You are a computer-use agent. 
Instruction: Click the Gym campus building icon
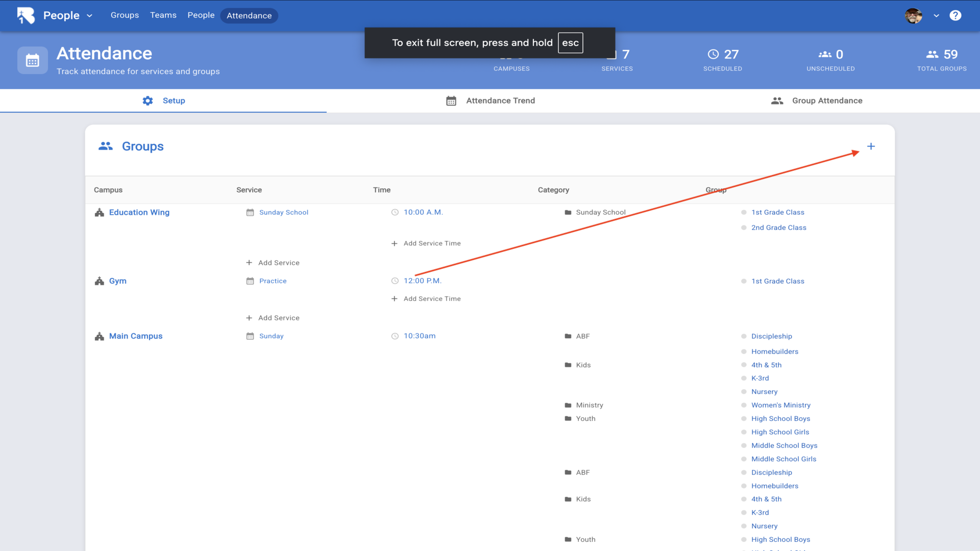click(100, 281)
